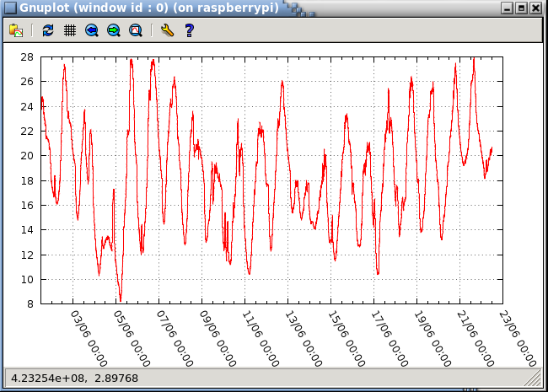The image size is (548, 392).
Task: Close the Gnuplot window
Action: point(535,8)
